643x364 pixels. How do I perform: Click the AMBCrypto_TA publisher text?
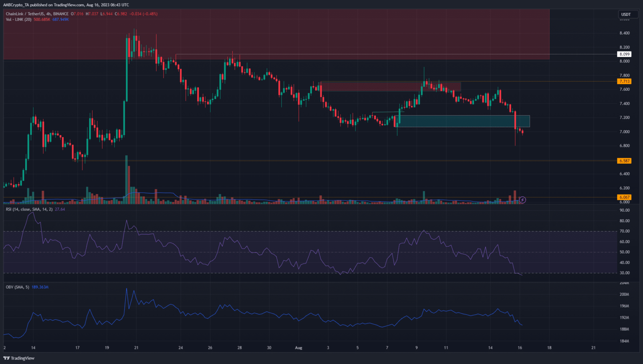click(18, 5)
